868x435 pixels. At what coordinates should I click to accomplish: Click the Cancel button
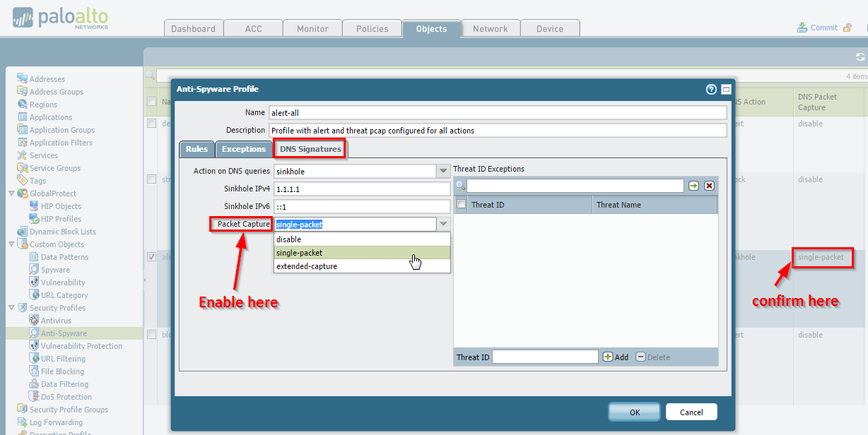(691, 412)
